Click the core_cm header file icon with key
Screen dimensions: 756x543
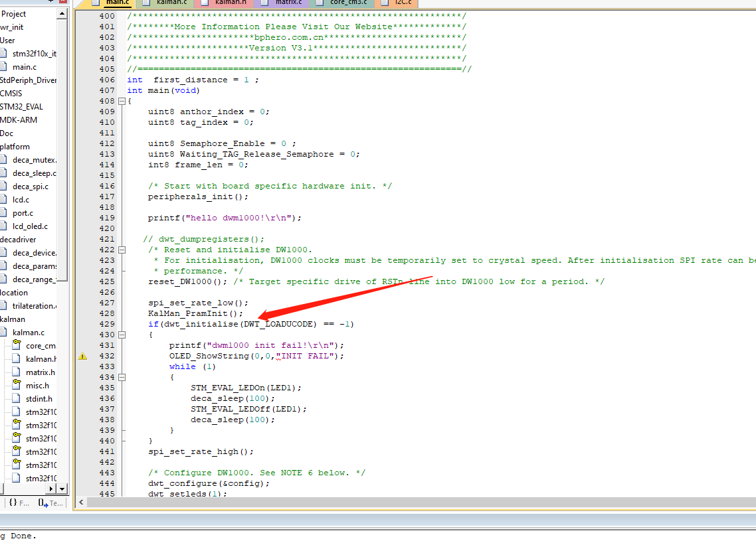17,345
